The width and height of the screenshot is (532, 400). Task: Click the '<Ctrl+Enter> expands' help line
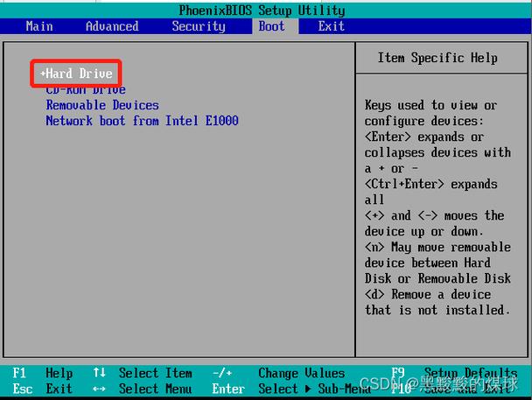click(x=430, y=184)
